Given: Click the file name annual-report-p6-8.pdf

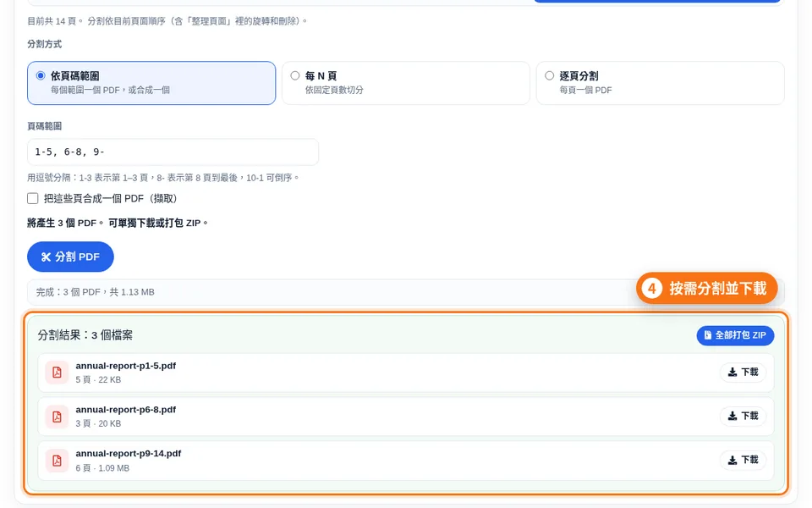Looking at the screenshot, I should [x=126, y=410].
